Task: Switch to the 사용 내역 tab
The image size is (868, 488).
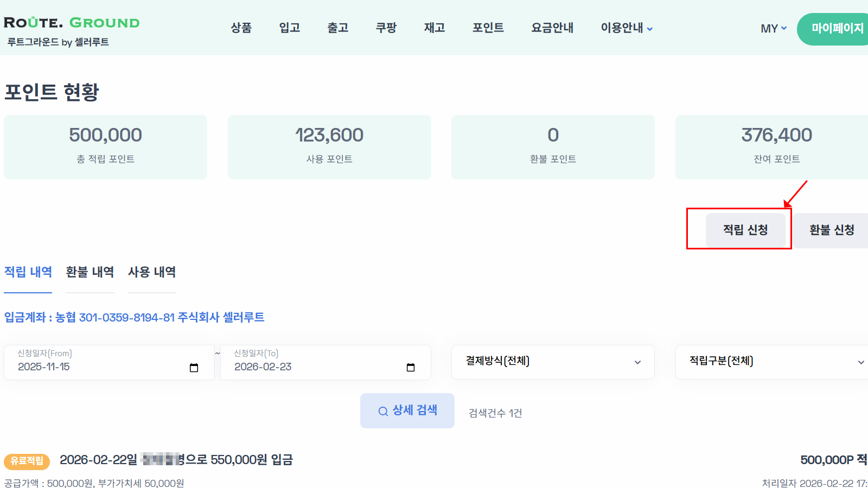Action: click(152, 272)
